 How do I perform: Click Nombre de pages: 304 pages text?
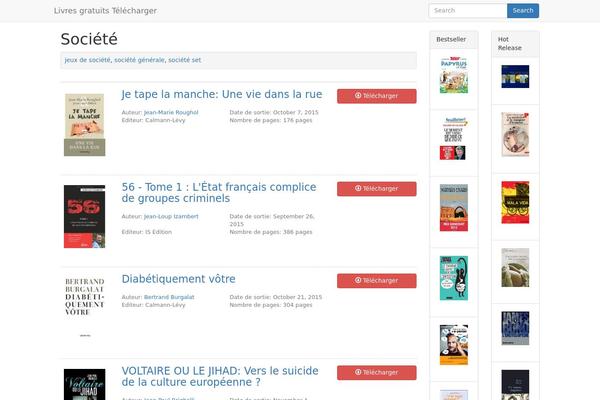[271, 305]
